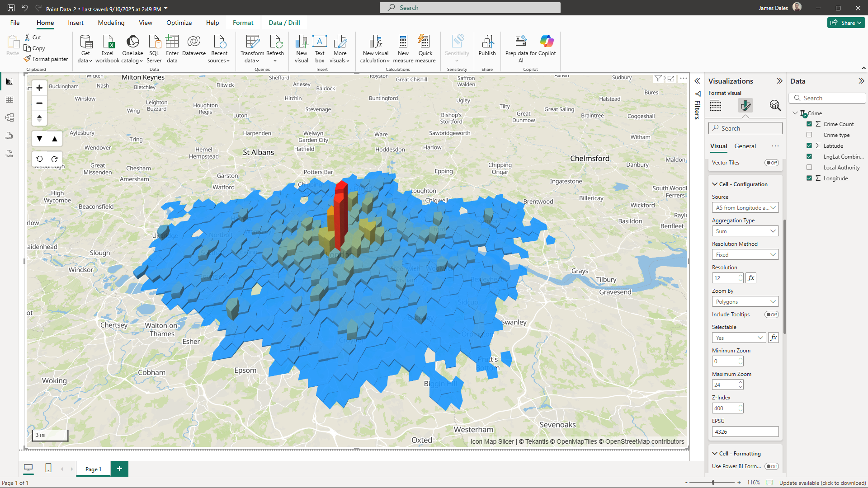Click the rotate map clockwise icon
This screenshot has width=868, height=488.
point(55,159)
